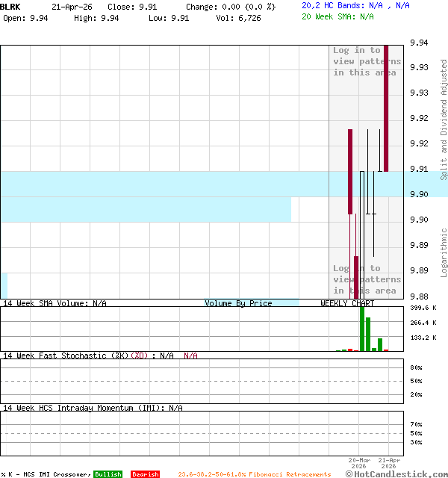Click the tall red candlestick reaching chart top
The image size is (448, 478).
click(386, 108)
